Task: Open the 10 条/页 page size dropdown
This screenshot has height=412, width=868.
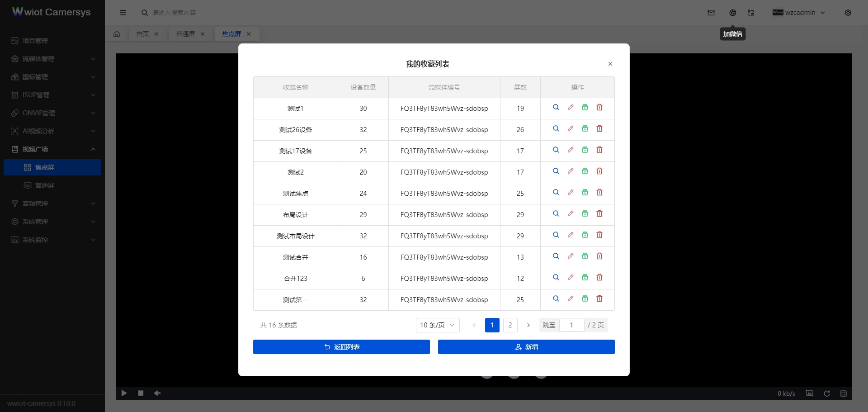Action: click(437, 325)
